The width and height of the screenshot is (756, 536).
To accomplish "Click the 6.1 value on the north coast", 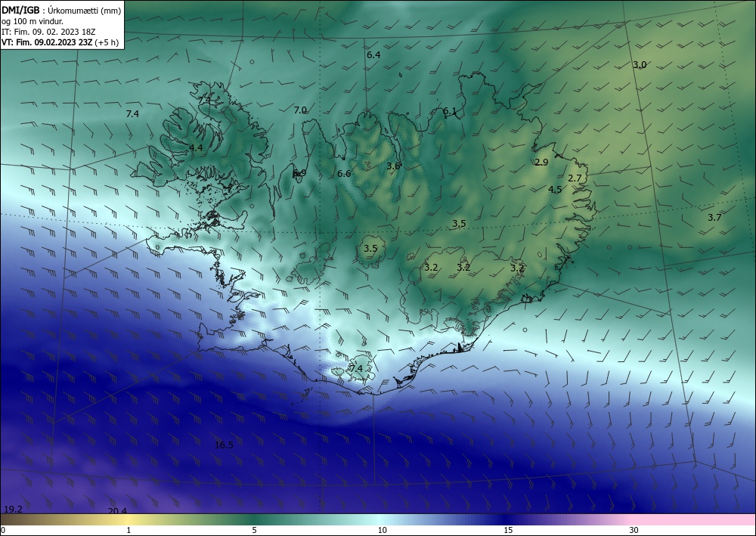I will click(449, 111).
